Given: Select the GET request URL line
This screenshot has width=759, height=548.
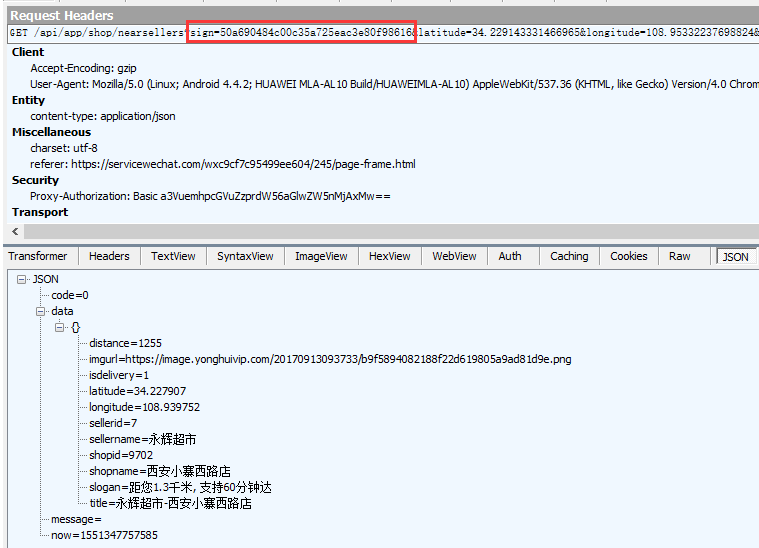Looking at the screenshot, I should (383, 32).
